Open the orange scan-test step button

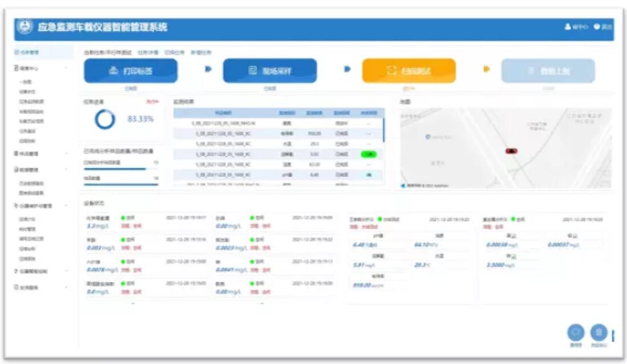click(x=408, y=71)
